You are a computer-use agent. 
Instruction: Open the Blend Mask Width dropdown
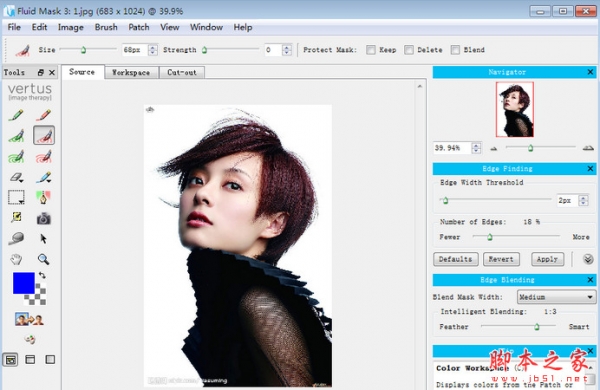click(x=556, y=297)
